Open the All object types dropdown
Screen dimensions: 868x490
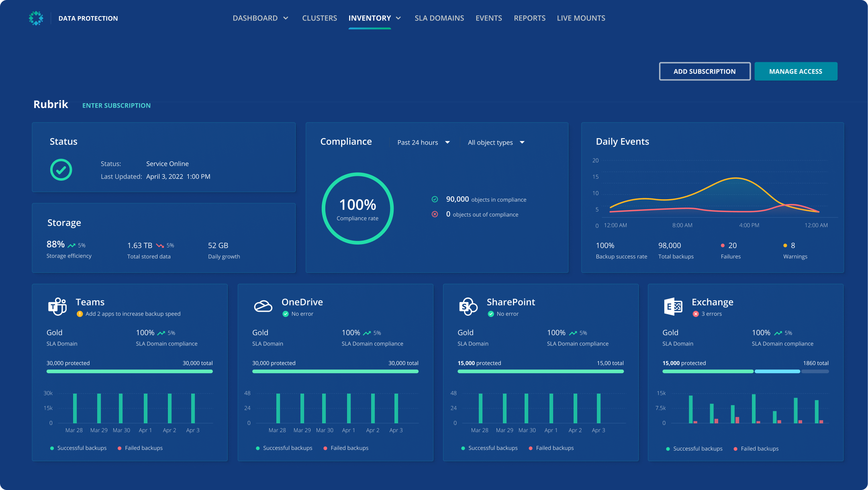tap(496, 143)
